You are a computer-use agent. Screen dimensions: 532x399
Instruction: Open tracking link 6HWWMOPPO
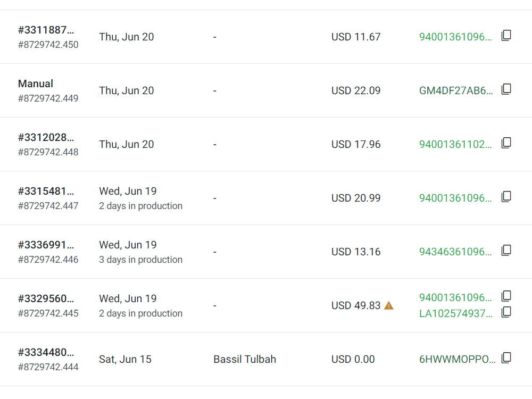coord(458,359)
